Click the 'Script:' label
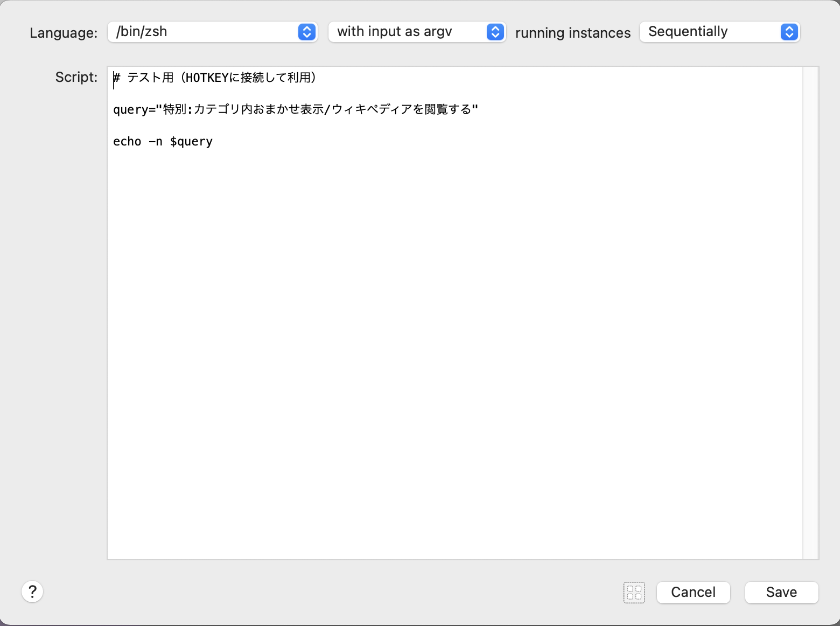This screenshot has width=840, height=626. click(76, 77)
